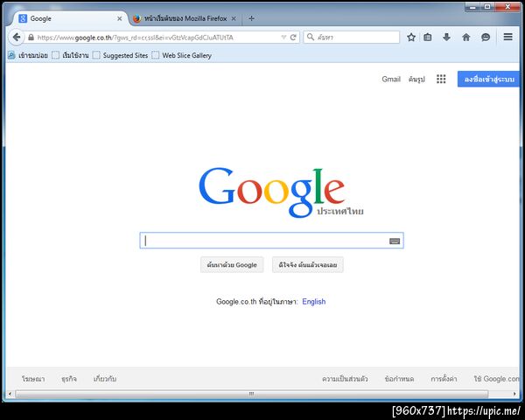525x420 pixels.
Task: Switch Google language to English
Action: (314, 301)
